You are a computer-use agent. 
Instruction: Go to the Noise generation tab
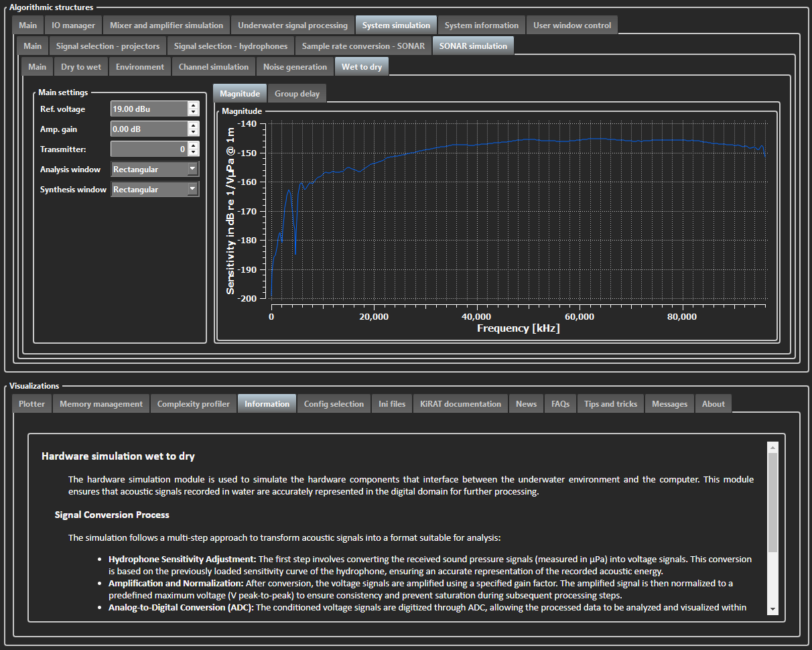(x=295, y=67)
